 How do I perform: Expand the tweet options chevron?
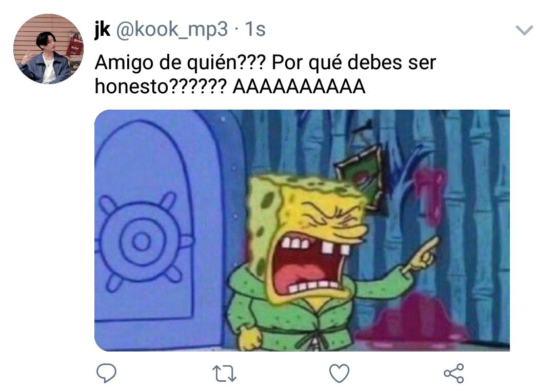524,30
